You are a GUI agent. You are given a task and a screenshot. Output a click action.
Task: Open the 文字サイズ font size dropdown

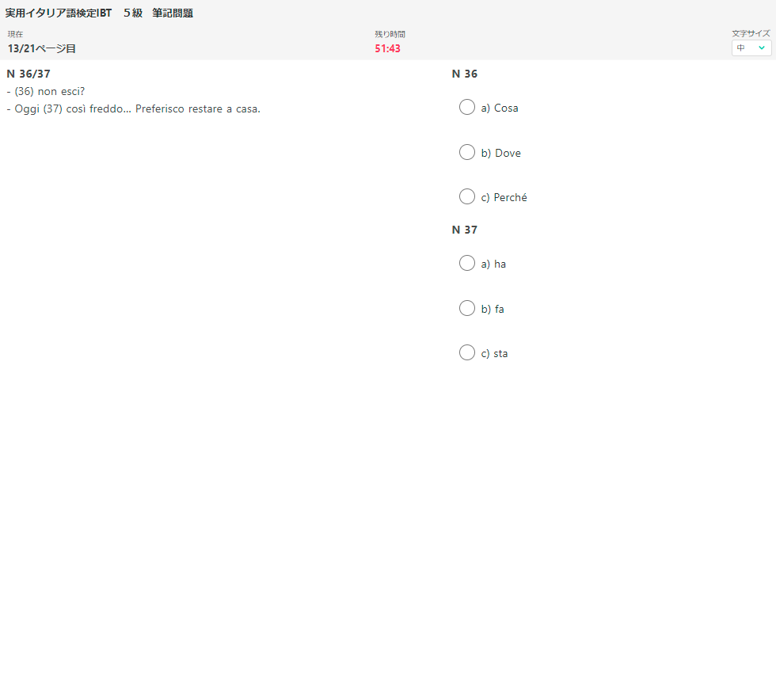coord(751,48)
